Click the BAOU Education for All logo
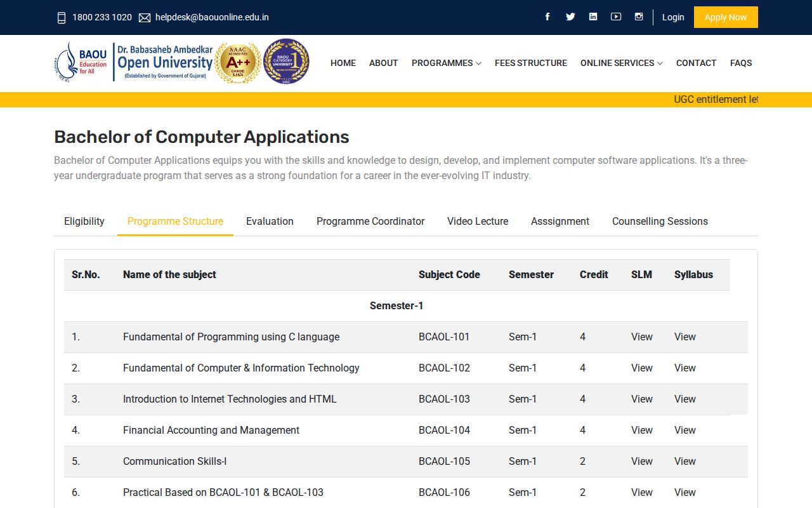The width and height of the screenshot is (812, 508). (81, 62)
